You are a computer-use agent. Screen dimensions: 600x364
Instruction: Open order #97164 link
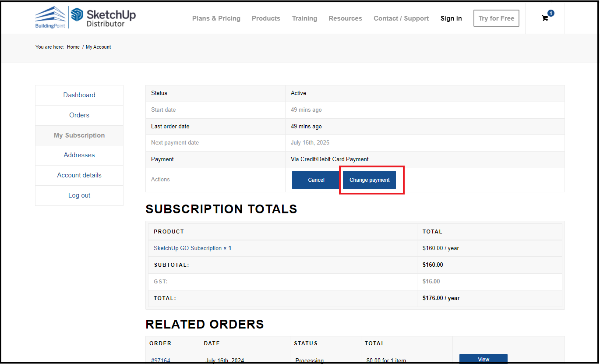click(x=160, y=360)
